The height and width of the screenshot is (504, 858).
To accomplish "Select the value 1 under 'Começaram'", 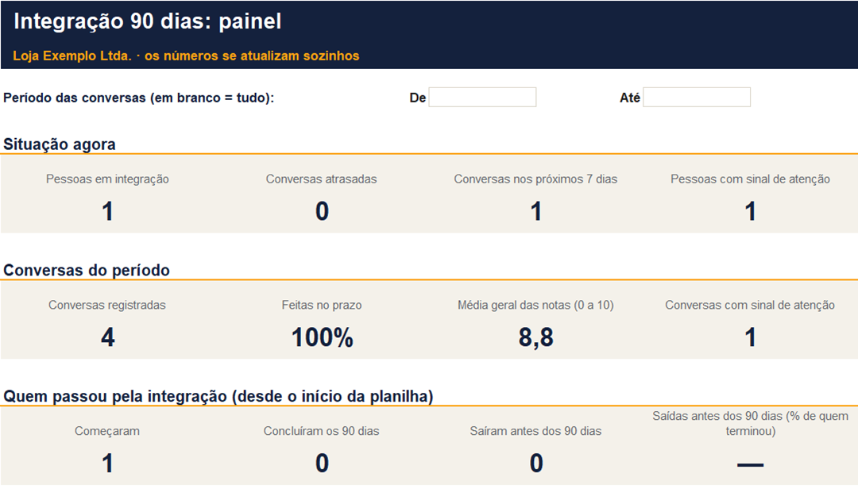I will point(107,464).
